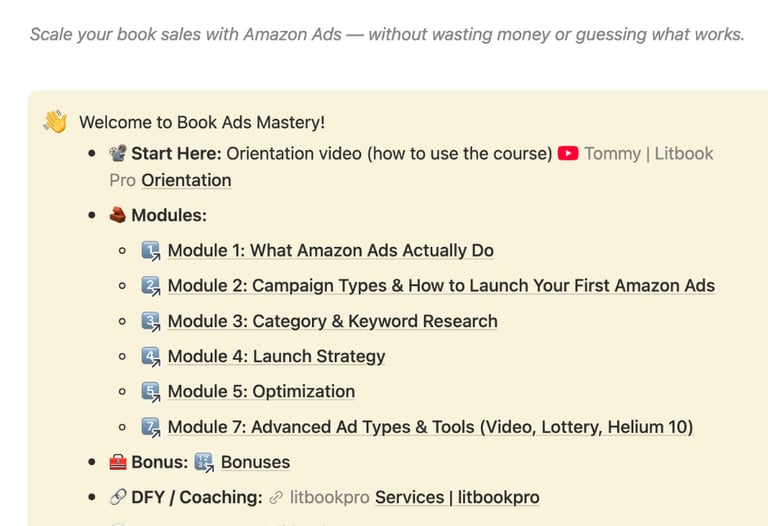The height and width of the screenshot is (526, 768).
Task: Open Module 2: Campaign Types link
Action: pos(440,286)
